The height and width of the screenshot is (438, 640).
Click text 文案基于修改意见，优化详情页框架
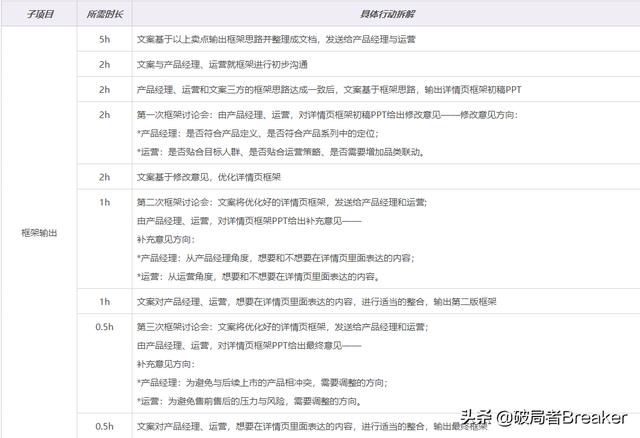pos(209,177)
